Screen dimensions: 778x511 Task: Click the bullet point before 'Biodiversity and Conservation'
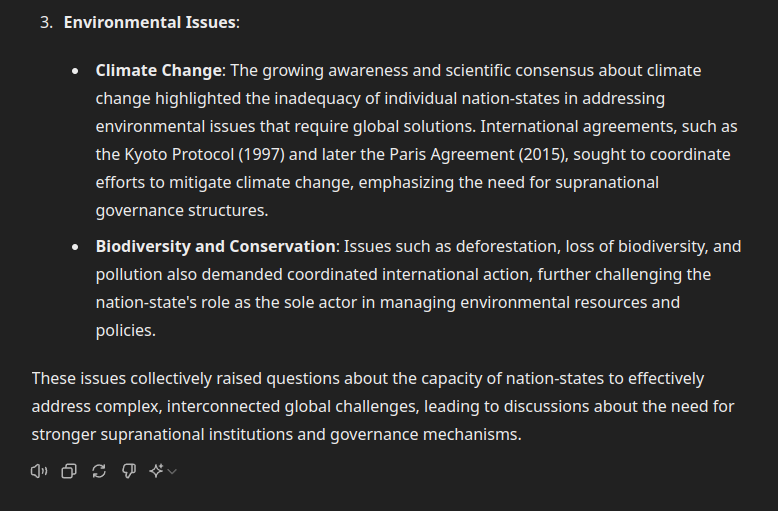pos(75,247)
